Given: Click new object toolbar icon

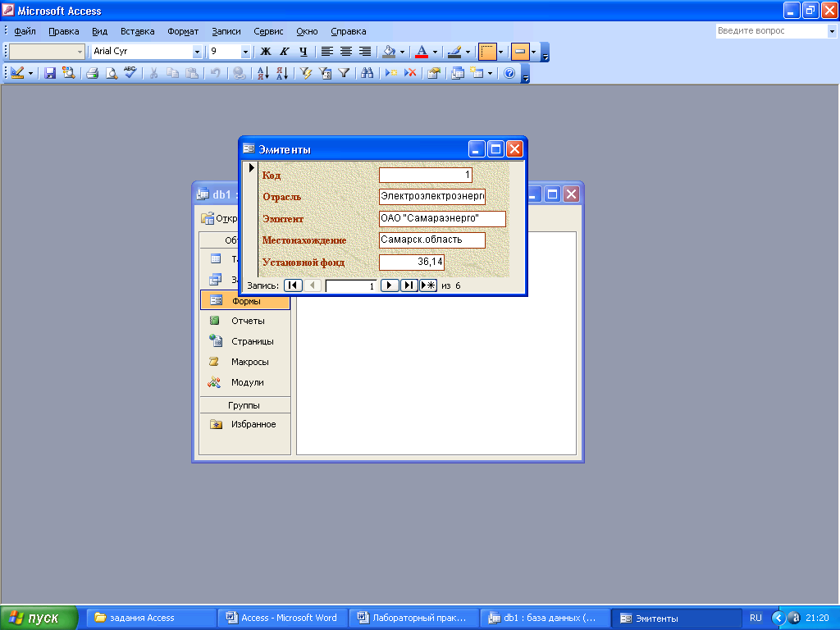Looking at the screenshot, I should tap(477, 73).
